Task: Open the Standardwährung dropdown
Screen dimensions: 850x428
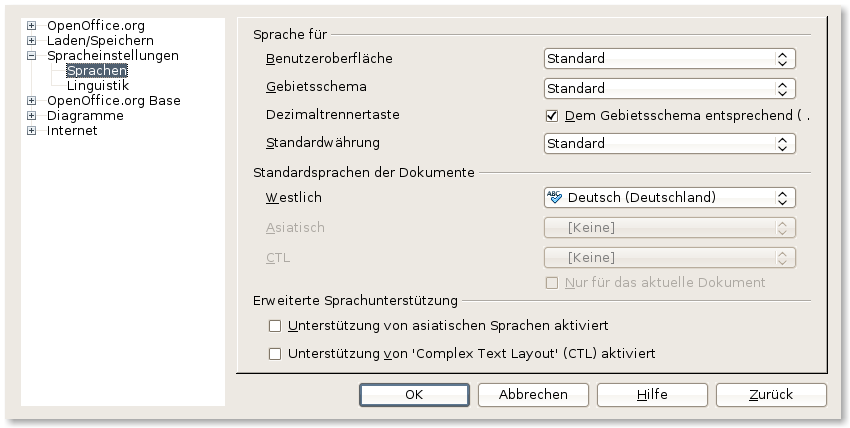Action: click(x=670, y=143)
